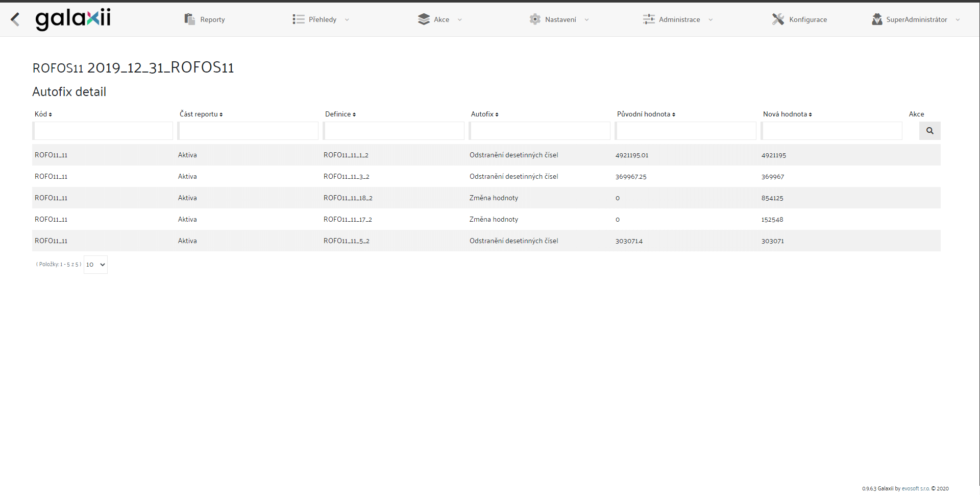The height and width of the screenshot is (495, 980).
Task: Sort by Nová hodnota column arrows
Action: tap(811, 114)
